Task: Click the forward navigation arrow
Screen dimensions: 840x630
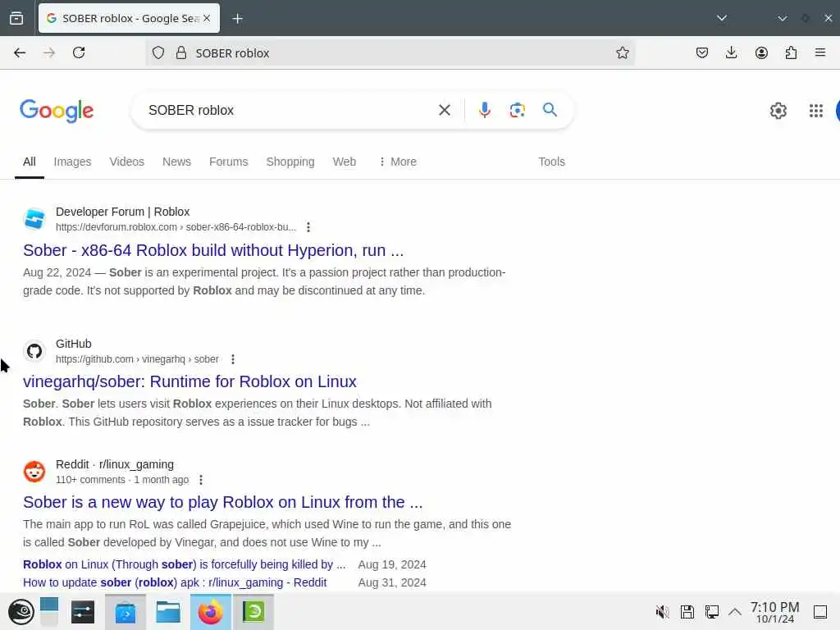Action: (48, 52)
